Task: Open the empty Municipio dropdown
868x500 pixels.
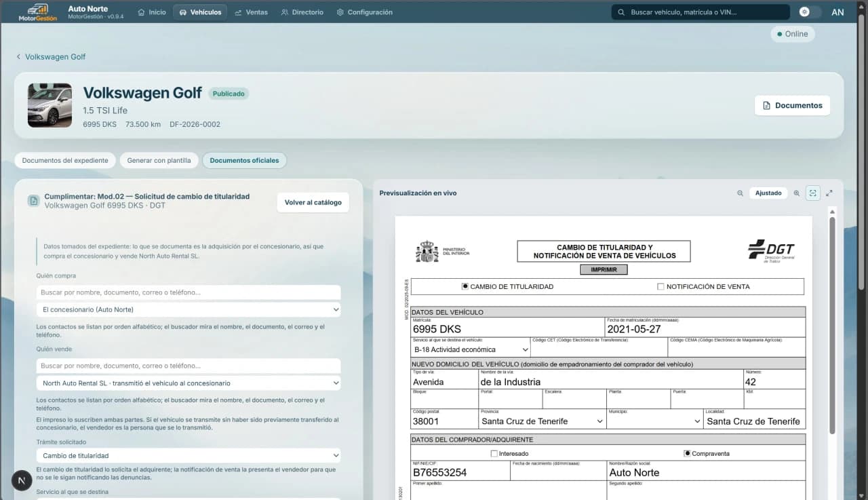Action: tap(654, 421)
